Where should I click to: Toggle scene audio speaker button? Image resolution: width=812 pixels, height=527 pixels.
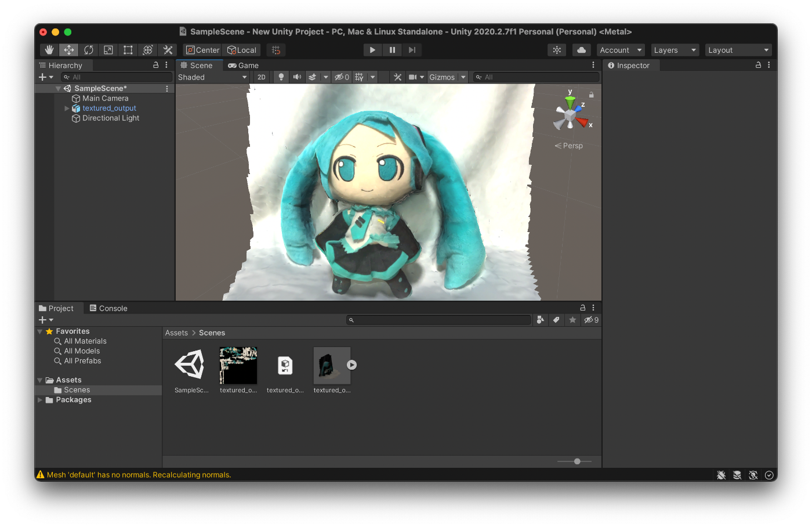[297, 77]
